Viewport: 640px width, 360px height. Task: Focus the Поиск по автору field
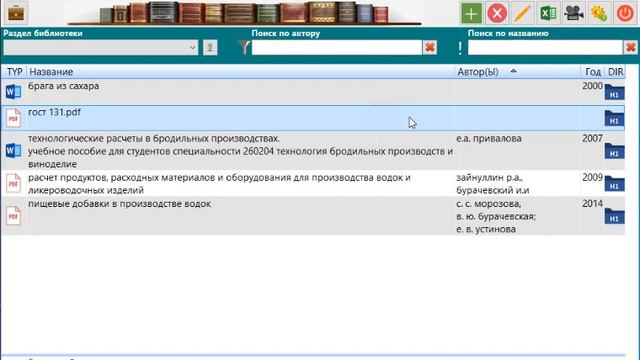coord(336,47)
